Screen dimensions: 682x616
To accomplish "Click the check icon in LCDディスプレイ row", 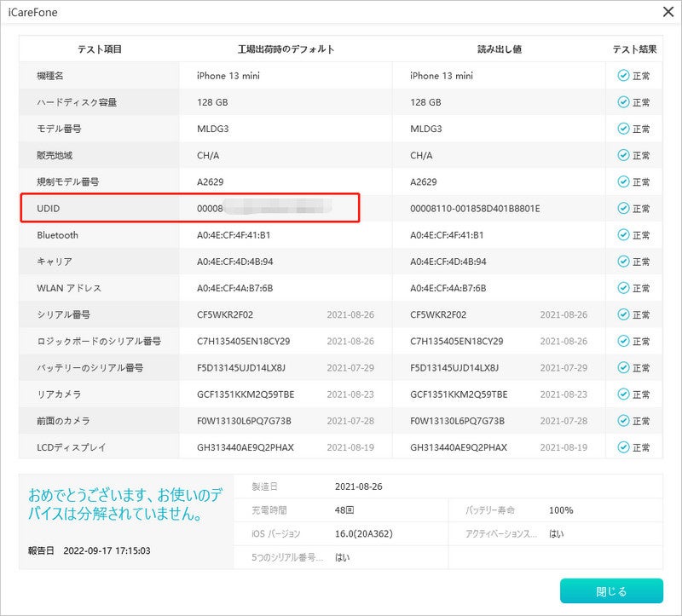I will click(x=623, y=447).
